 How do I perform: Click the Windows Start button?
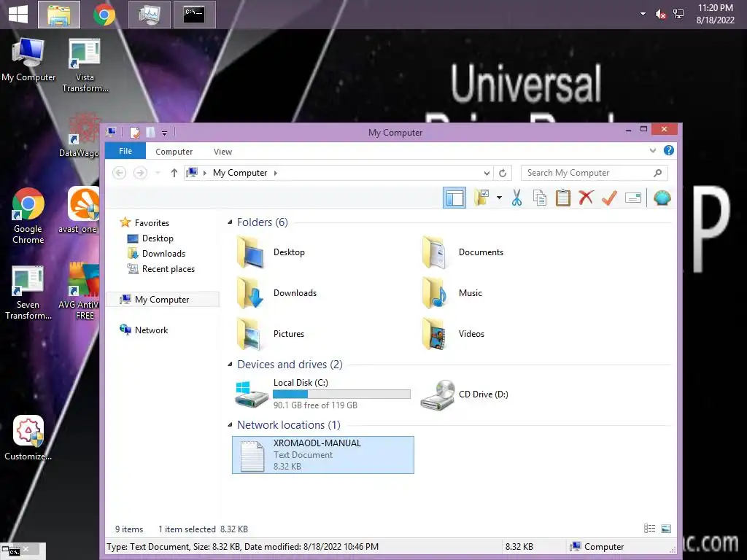pos(18,14)
